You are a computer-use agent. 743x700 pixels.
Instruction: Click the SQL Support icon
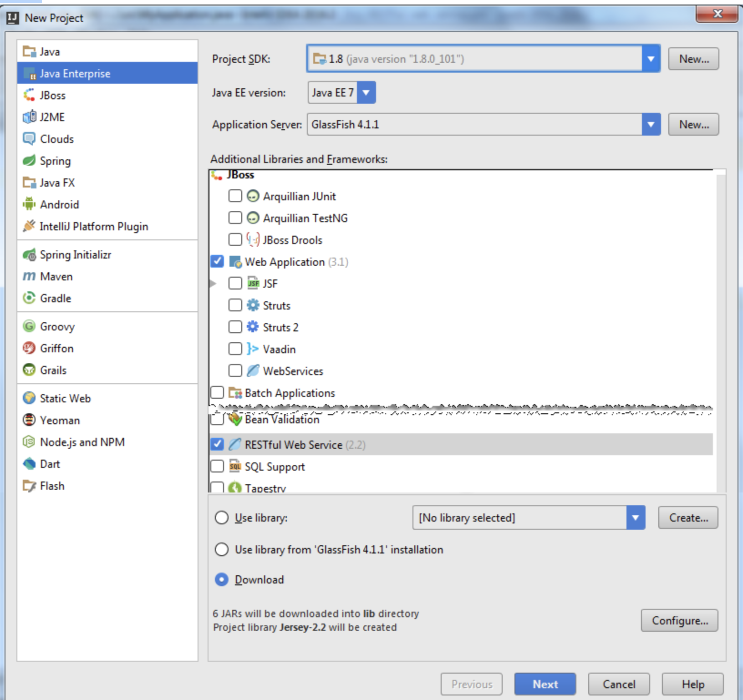[x=235, y=467]
